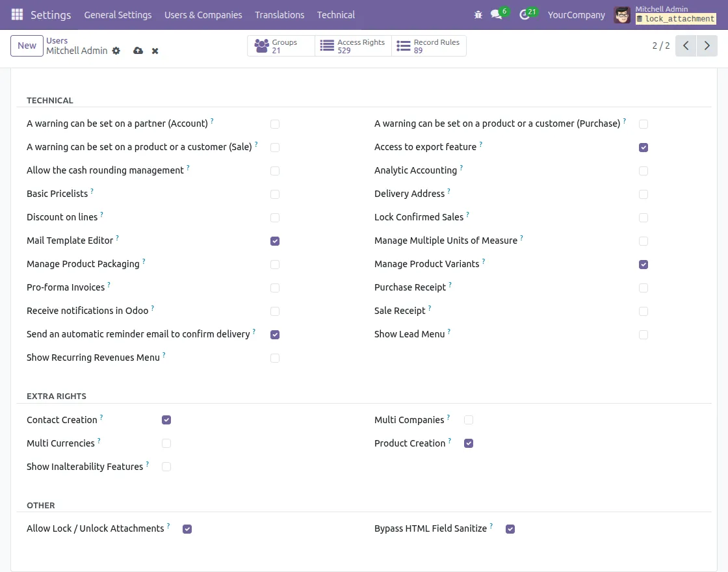The height and width of the screenshot is (572, 728).
Task: Open the General Settings menu
Action: tap(118, 15)
